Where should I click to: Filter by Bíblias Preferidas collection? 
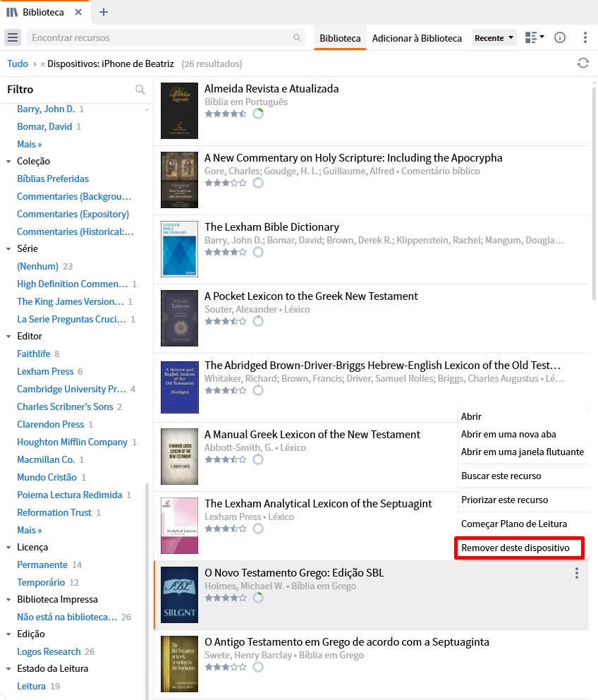[x=53, y=179]
